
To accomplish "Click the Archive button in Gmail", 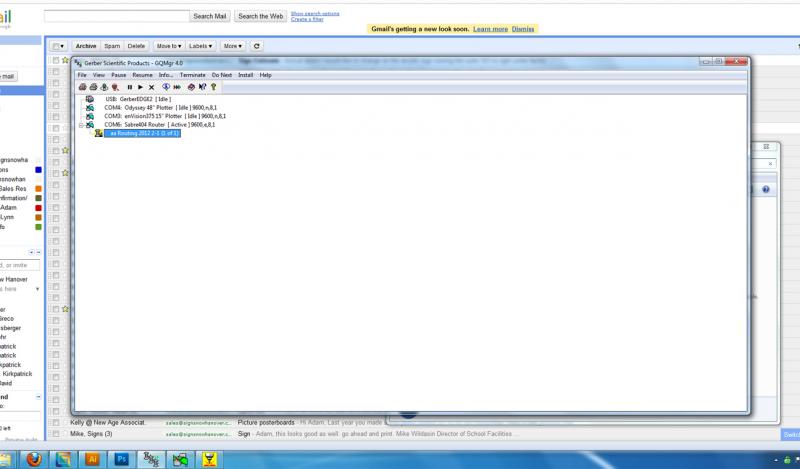I will point(86,46).
